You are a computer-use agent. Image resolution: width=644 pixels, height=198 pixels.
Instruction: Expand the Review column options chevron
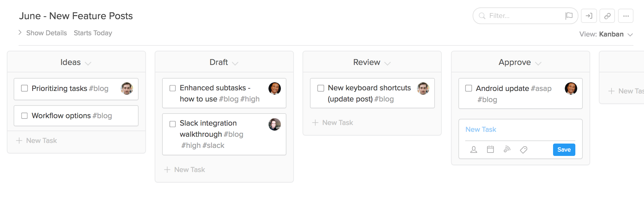point(387,63)
